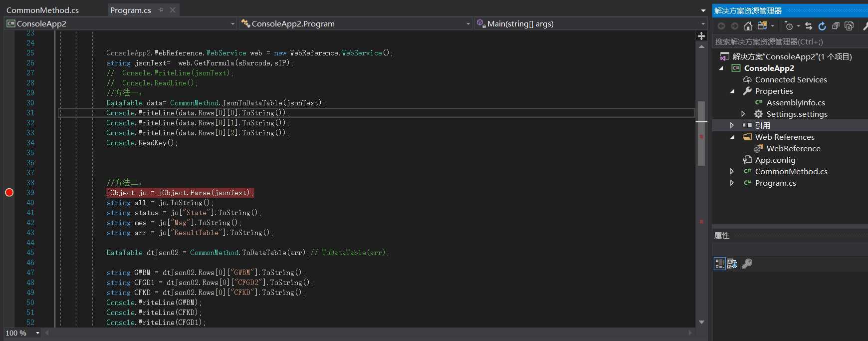Select the Properties folder item
868x341 pixels.
[774, 91]
